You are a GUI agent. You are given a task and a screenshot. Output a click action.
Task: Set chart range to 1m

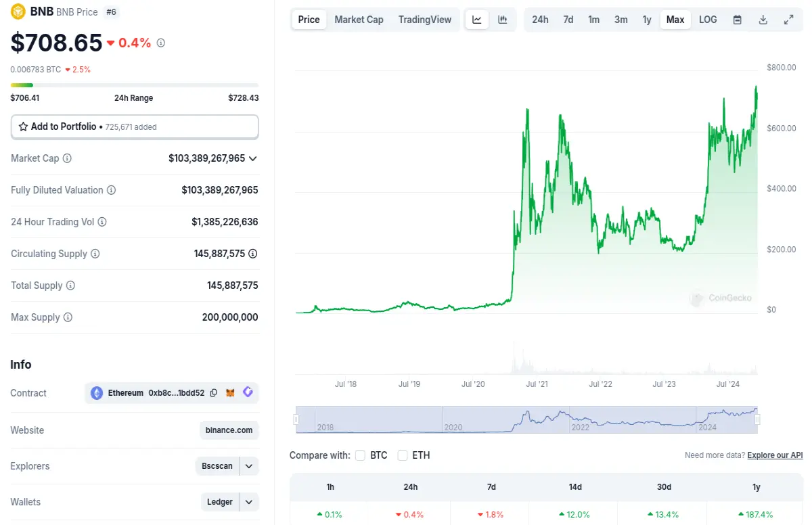pyautogui.click(x=593, y=20)
